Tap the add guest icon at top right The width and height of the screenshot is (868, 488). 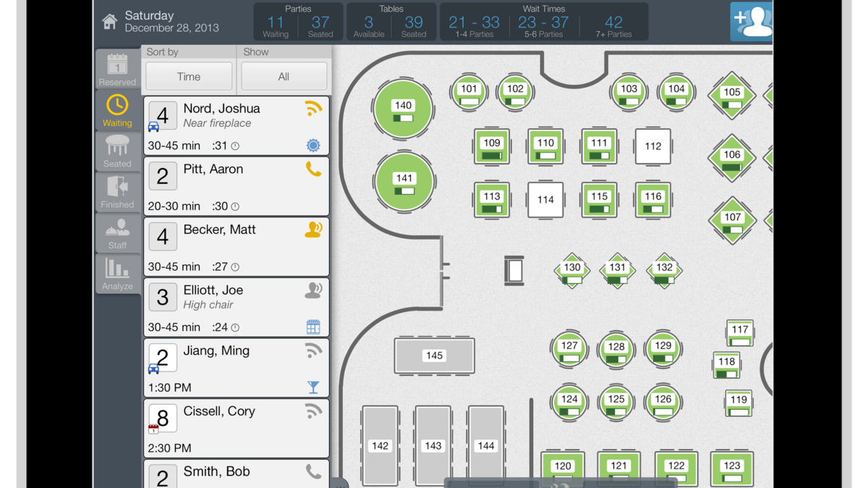pos(751,21)
